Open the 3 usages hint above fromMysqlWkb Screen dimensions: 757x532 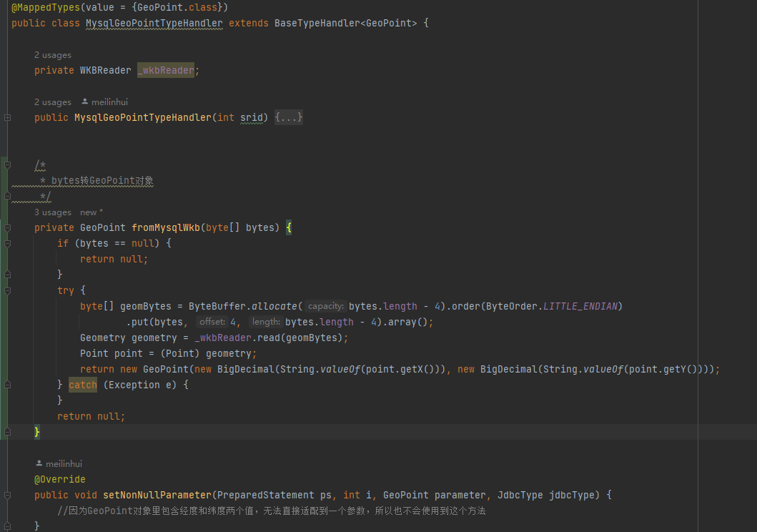(x=53, y=212)
